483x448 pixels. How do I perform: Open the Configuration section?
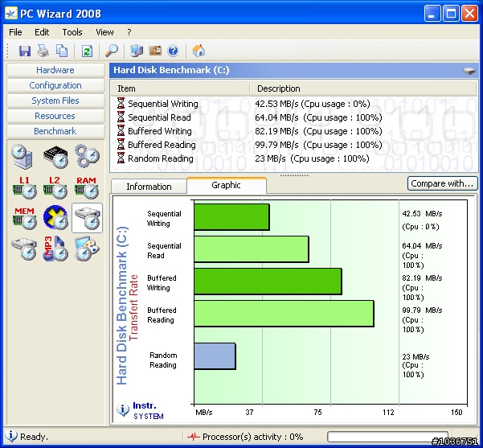(x=55, y=85)
